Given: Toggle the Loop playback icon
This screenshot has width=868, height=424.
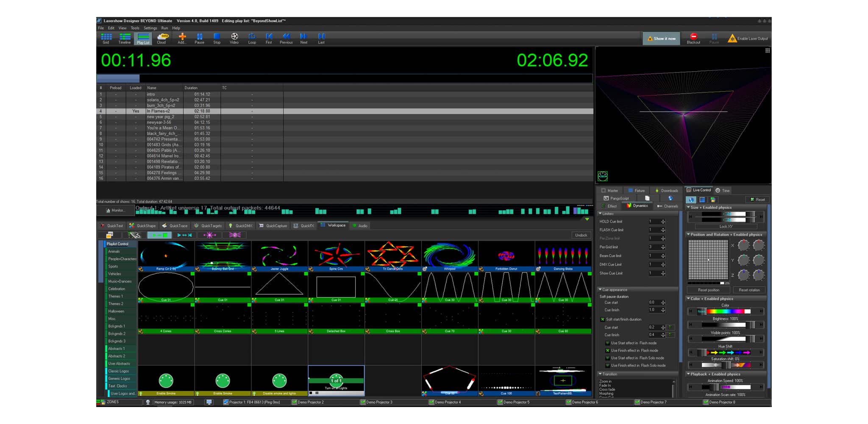Looking at the screenshot, I should [252, 37].
